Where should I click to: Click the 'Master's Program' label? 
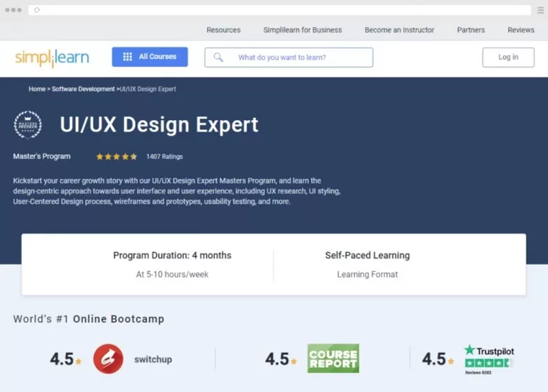click(x=42, y=156)
